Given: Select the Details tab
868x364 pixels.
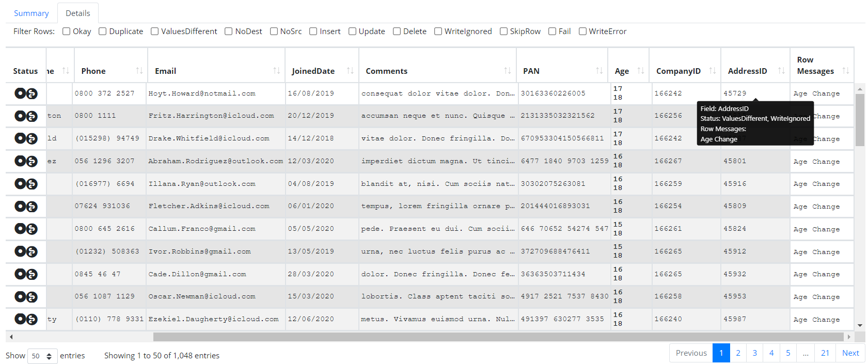Looking at the screenshot, I should point(78,13).
